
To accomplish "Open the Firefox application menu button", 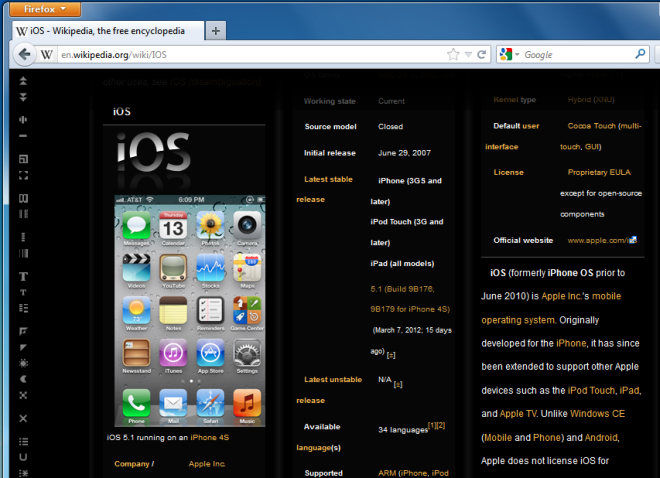I will (45, 9).
